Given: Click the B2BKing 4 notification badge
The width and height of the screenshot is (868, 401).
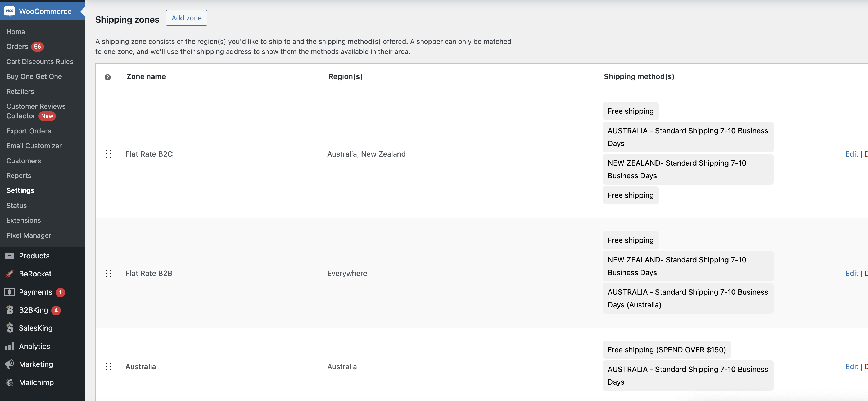Looking at the screenshot, I should tap(56, 310).
